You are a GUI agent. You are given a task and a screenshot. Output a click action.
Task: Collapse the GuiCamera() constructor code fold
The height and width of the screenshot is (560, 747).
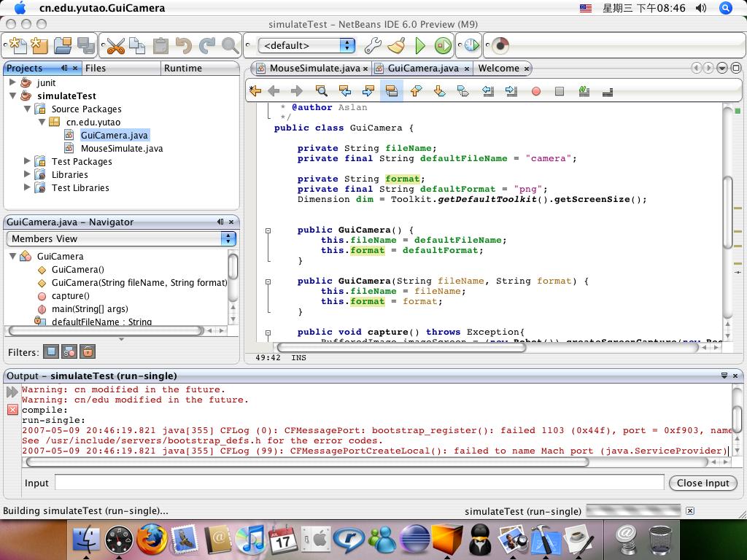click(268, 230)
